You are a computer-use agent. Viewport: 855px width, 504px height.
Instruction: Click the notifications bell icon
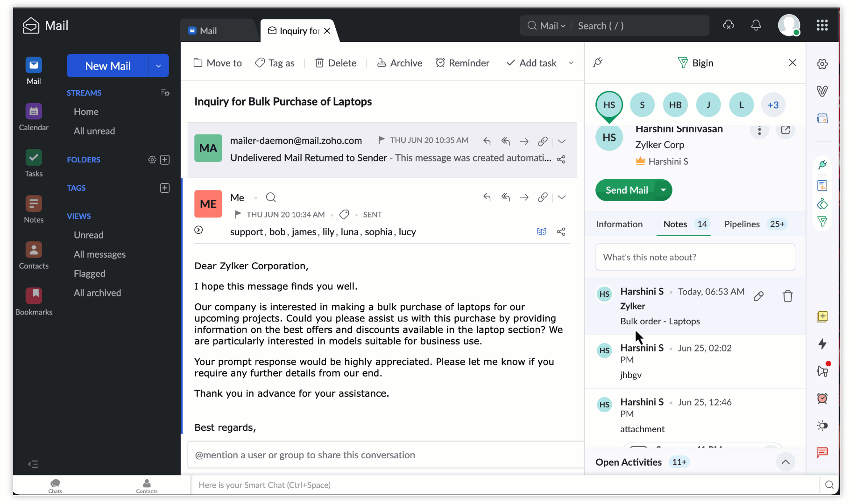pos(756,25)
